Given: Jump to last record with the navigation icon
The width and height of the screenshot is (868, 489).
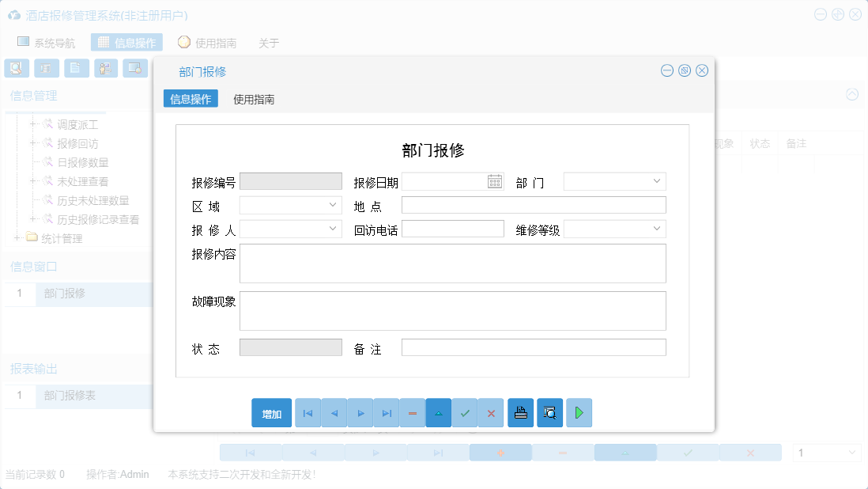Looking at the screenshot, I should point(387,412).
